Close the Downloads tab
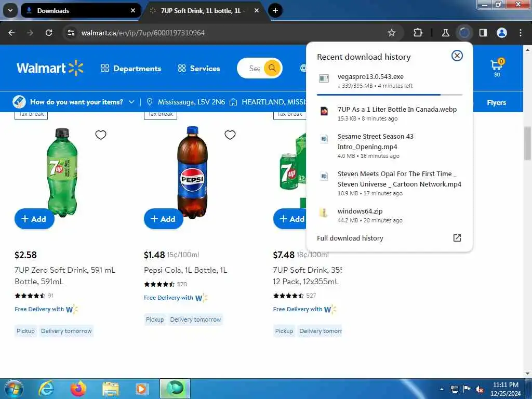Image resolution: width=532 pixels, height=399 pixels. [x=133, y=10]
